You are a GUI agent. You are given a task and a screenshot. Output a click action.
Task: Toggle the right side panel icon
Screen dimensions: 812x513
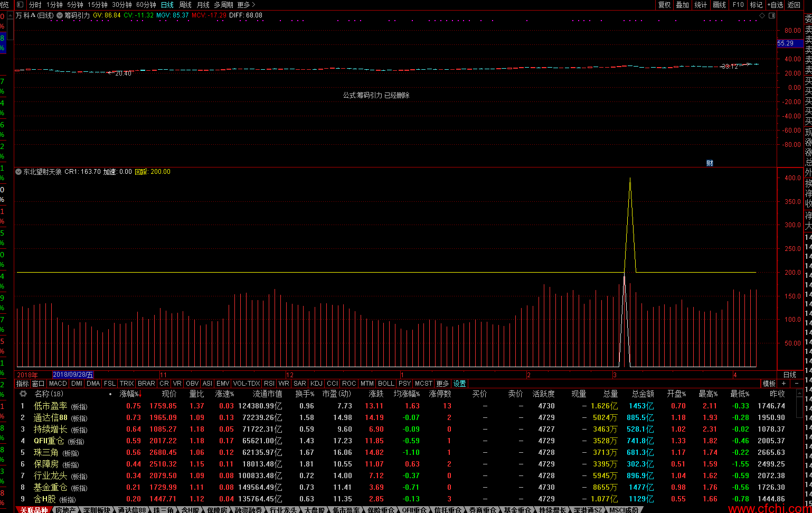771,16
